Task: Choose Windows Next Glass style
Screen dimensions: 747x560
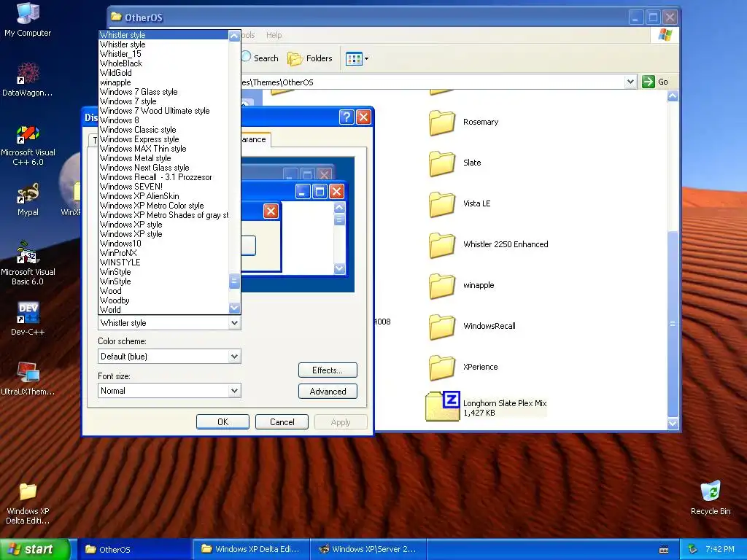Action: click(x=163, y=168)
